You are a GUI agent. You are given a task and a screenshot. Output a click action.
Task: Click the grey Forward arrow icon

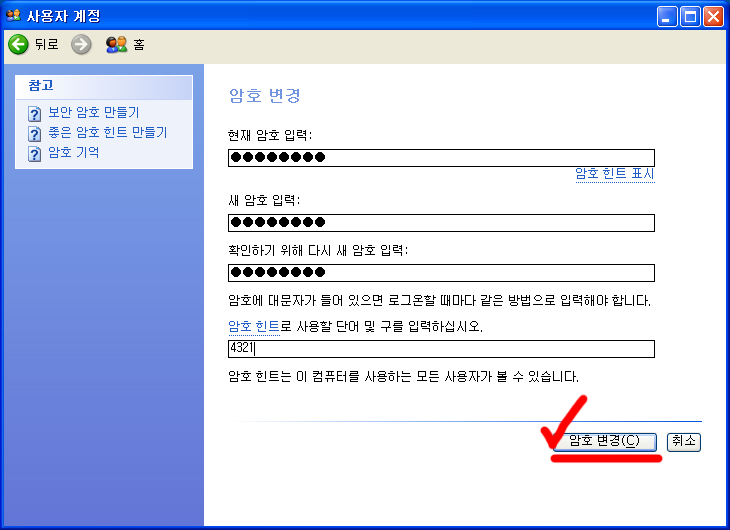(x=81, y=44)
